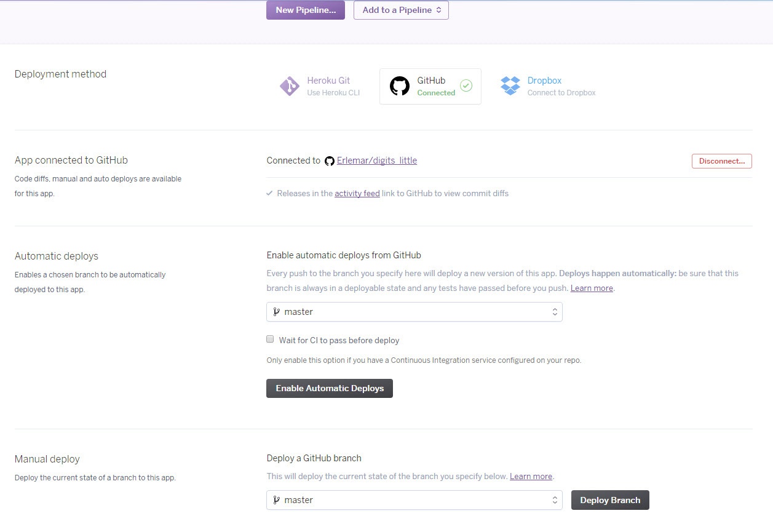
Task: Click the Dropbox logo icon
Action: point(510,86)
